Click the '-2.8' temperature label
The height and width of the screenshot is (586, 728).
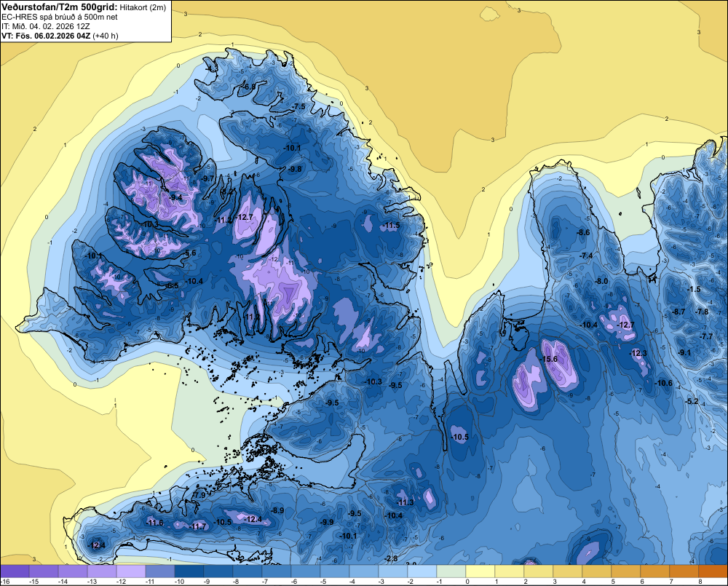(x=391, y=558)
